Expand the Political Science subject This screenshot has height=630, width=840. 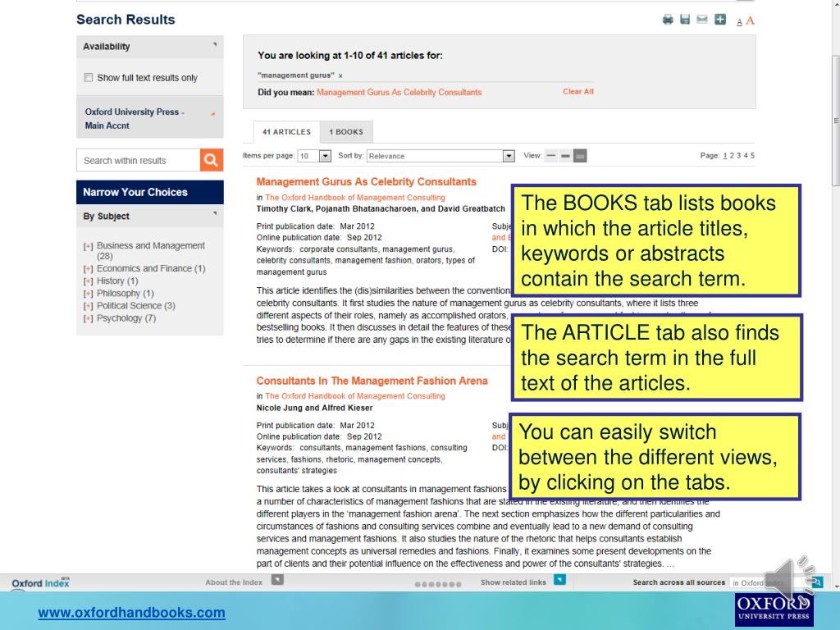pos(89,306)
